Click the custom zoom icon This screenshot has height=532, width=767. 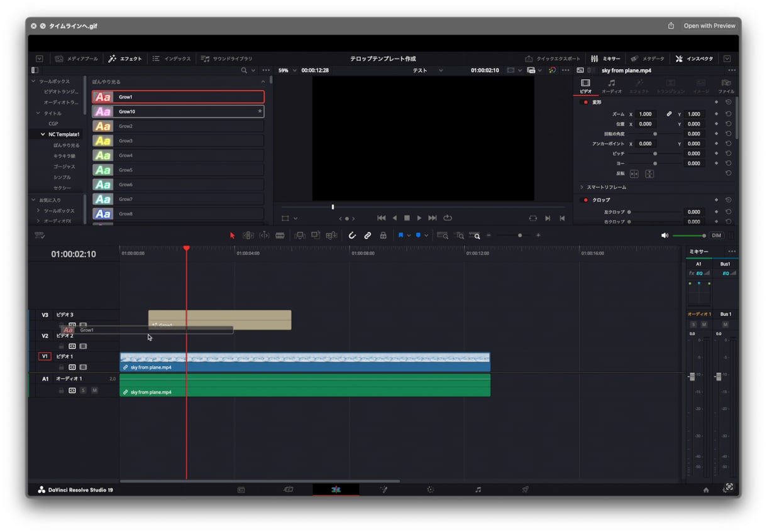[475, 236]
